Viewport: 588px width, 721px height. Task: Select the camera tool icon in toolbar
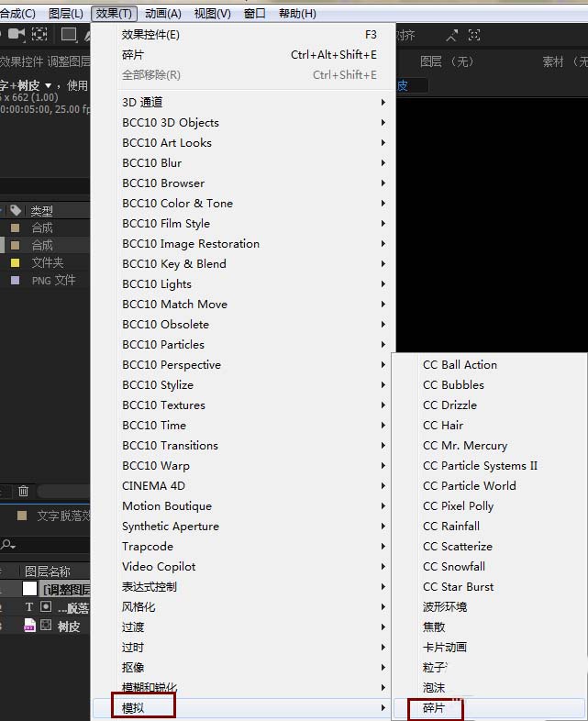tap(17, 34)
